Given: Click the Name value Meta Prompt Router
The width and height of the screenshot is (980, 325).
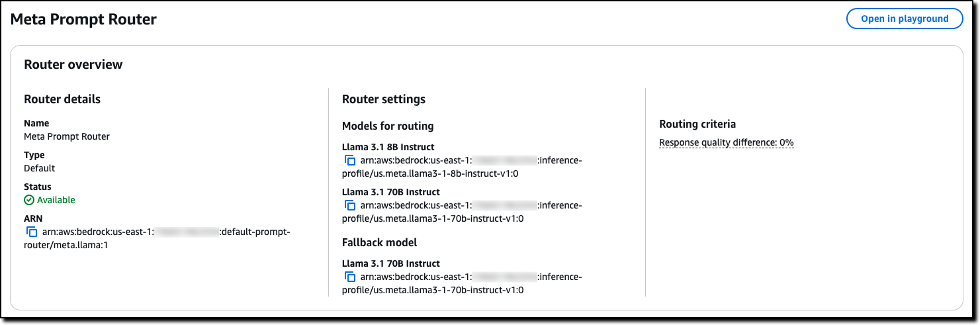Looking at the screenshot, I should coord(67,136).
